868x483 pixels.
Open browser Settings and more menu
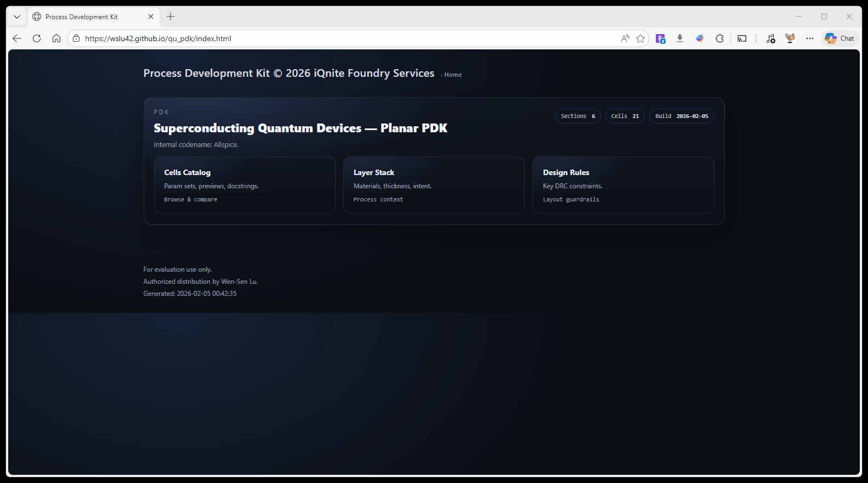(x=810, y=38)
